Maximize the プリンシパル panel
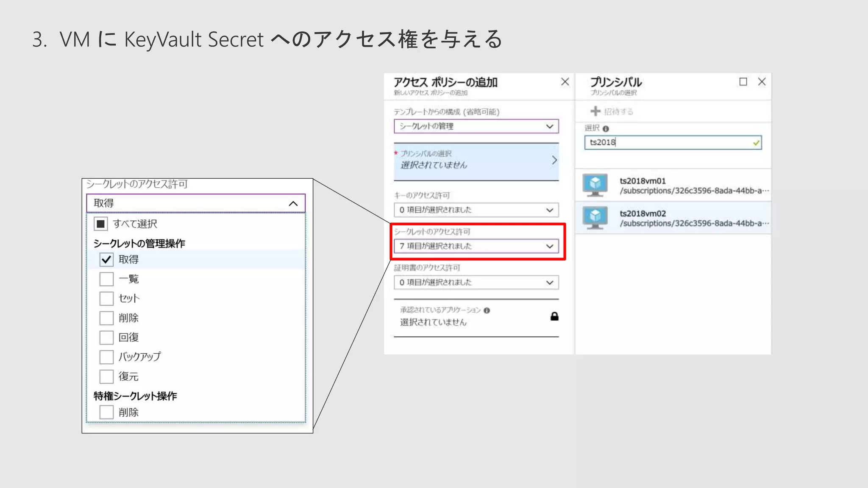This screenshot has width=868, height=488. pyautogui.click(x=743, y=82)
